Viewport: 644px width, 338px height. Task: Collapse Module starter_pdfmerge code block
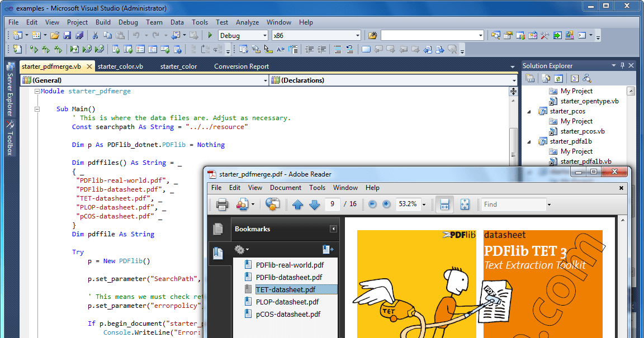pos(37,91)
